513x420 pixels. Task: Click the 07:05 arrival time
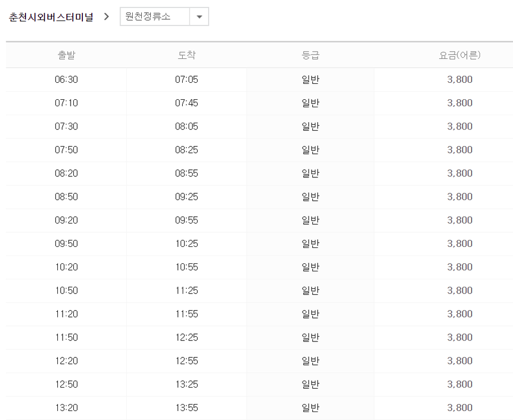coord(186,80)
